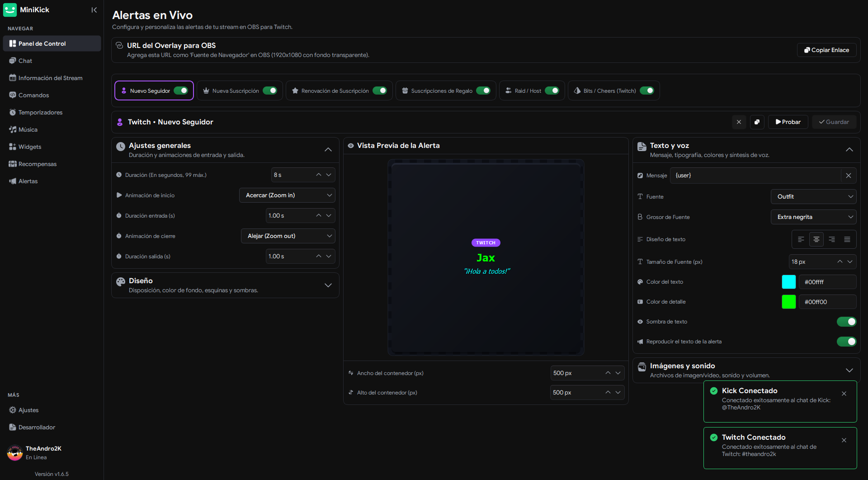Align alert text to the left
868x480 pixels.
(801, 239)
